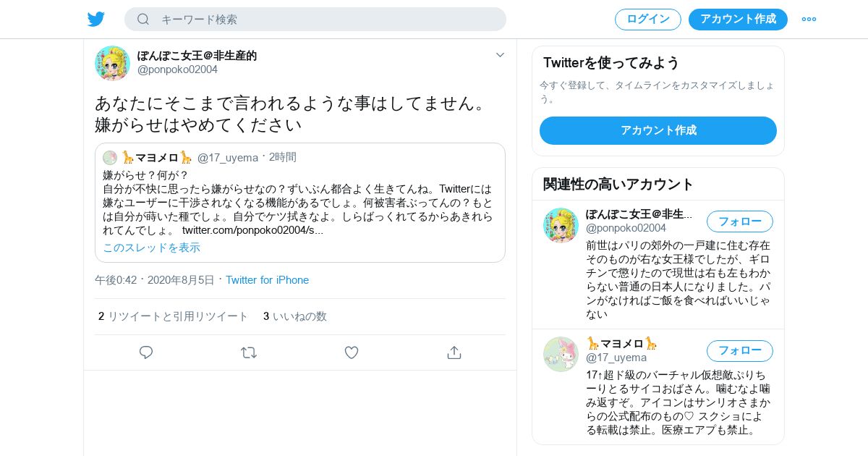Click the large sidebar アカウント作成 button
The height and width of the screenshot is (456, 868).
tap(658, 130)
